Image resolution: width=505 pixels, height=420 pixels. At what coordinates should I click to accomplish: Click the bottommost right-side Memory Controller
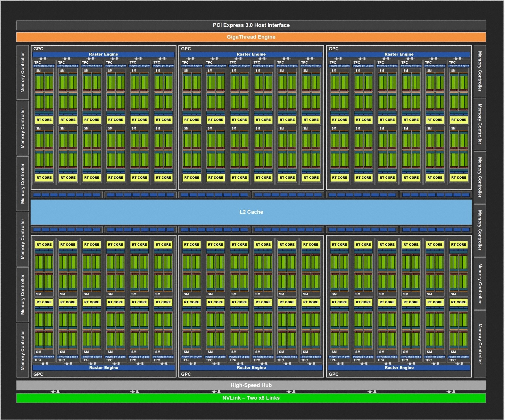tap(480, 344)
